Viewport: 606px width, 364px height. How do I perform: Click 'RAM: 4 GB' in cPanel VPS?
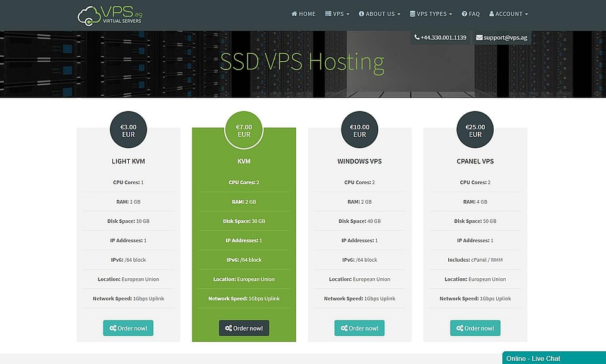coord(475,202)
